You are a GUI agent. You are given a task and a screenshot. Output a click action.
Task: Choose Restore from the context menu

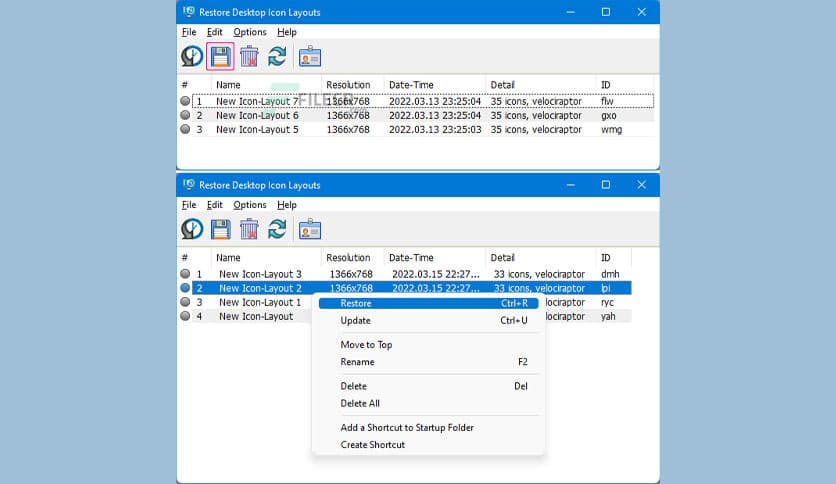(x=356, y=303)
